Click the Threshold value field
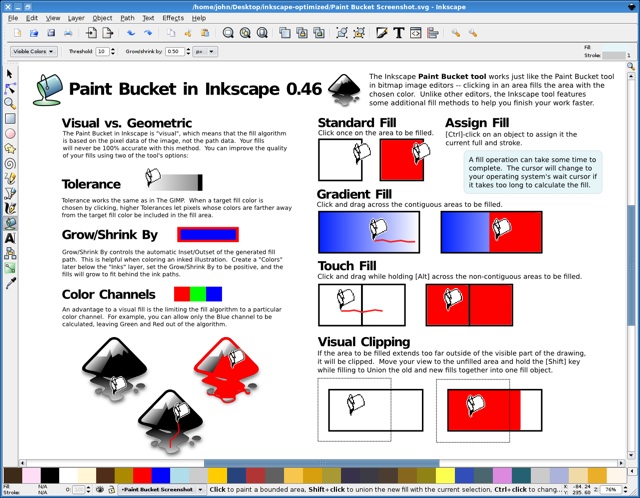Screen dimensions: 640x498 (x=102, y=51)
